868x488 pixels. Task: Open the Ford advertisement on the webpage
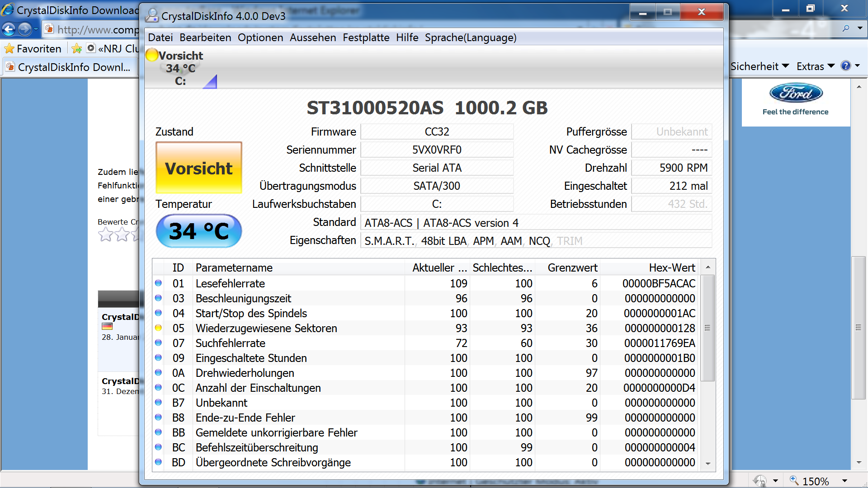(x=796, y=102)
